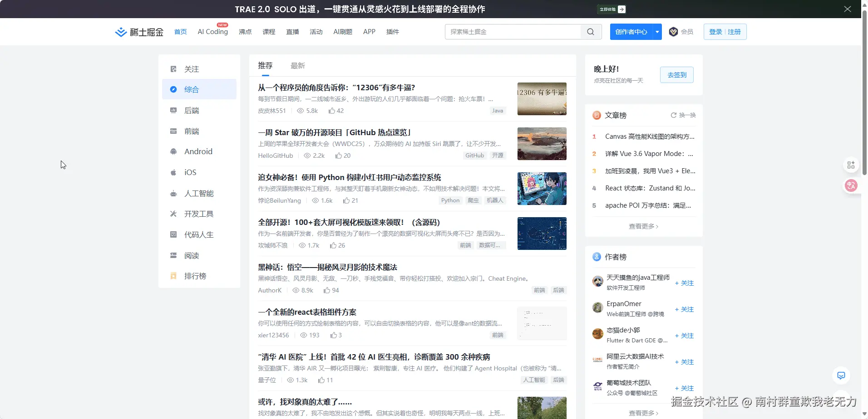Image resolution: width=868 pixels, height=419 pixels.
Task: Click the 注册 link
Action: (x=734, y=32)
